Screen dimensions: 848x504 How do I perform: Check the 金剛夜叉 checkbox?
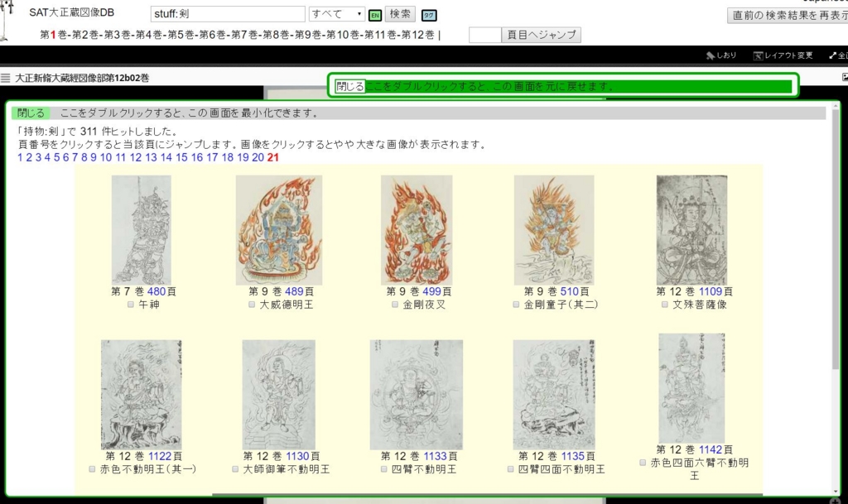tap(395, 305)
